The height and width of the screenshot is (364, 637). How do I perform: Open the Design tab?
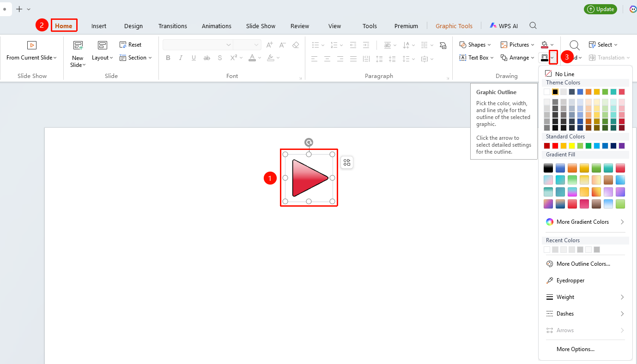tap(133, 26)
